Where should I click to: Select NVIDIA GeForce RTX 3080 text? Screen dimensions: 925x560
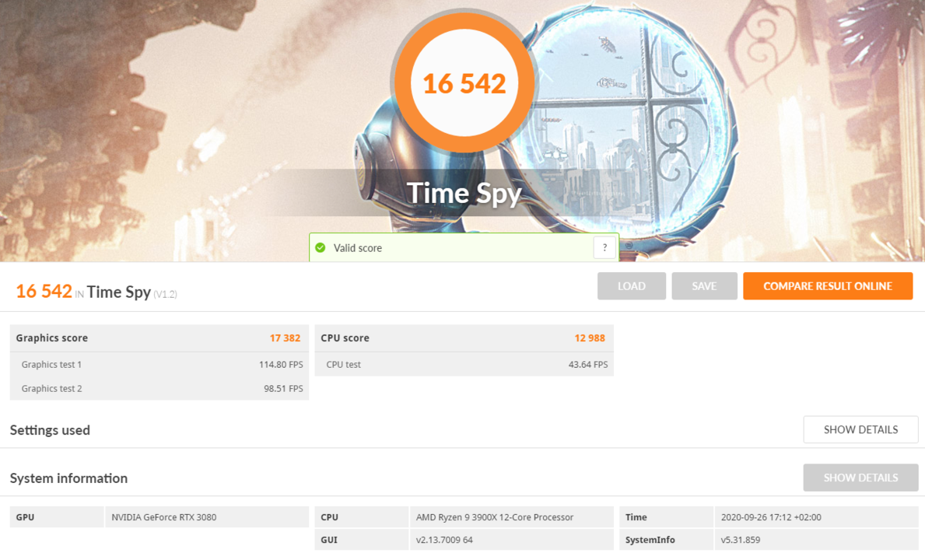(x=164, y=517)
